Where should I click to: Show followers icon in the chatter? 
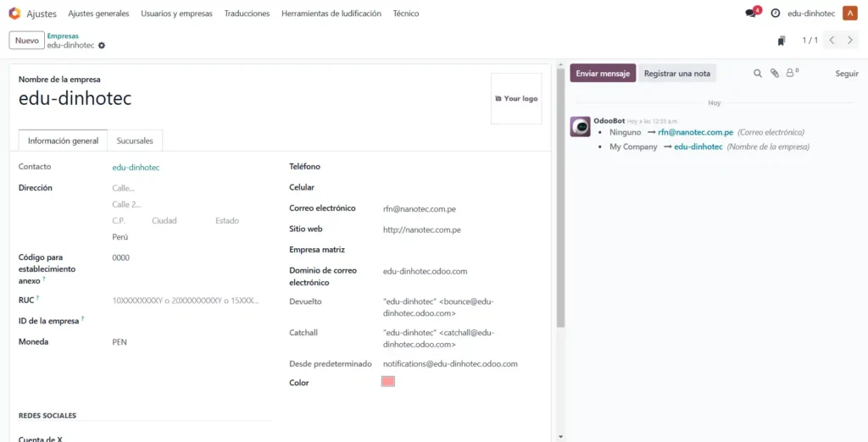[793, 73]
